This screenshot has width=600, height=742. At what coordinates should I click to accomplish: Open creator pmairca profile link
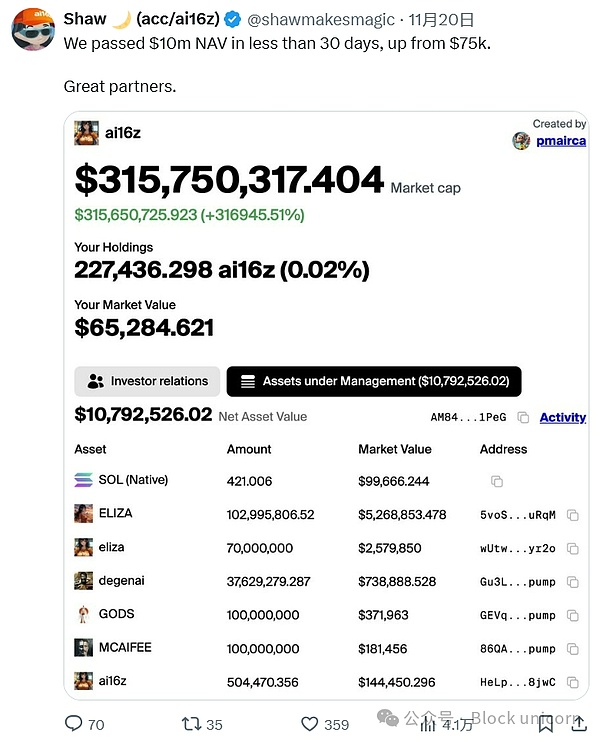point(560,141)
